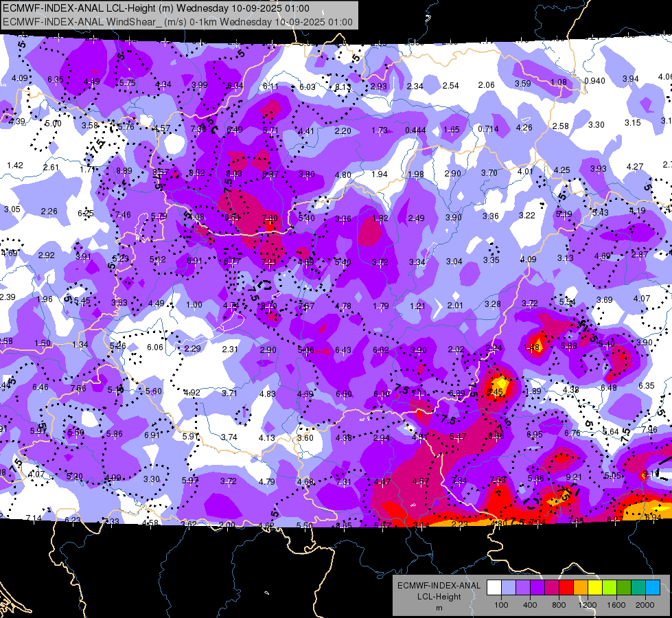This screenshot has height=618, width=672.
Task: Click the legend label '400'
Action: pyautogui.click(x=530, y=605)
